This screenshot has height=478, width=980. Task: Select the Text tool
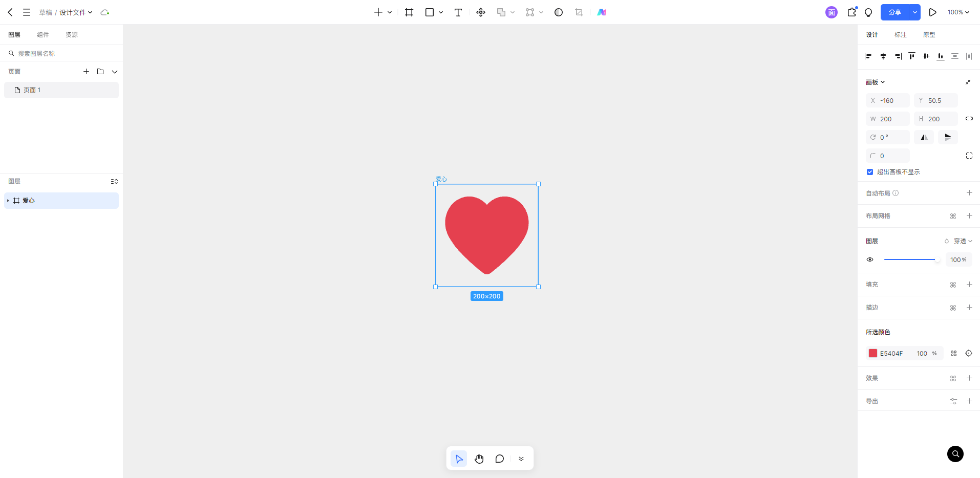click(x=458, y=12)
